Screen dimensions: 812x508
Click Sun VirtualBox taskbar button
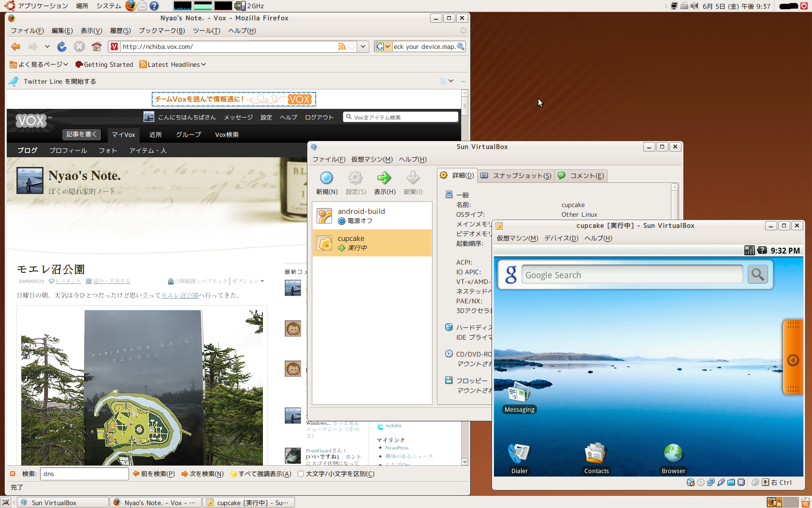point(63,503)
